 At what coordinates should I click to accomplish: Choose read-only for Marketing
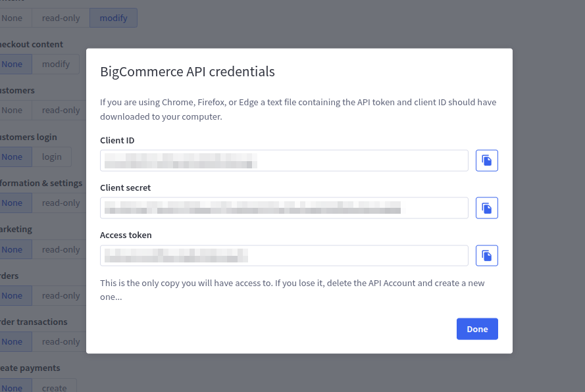click(60, 249)
